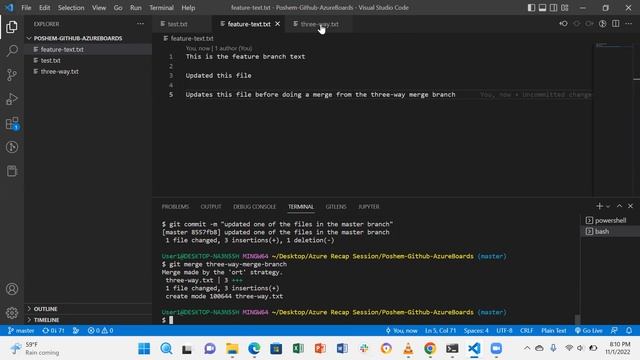
Task: Switch to the Jupyter panel tab
Action: (x=369, y=207)
